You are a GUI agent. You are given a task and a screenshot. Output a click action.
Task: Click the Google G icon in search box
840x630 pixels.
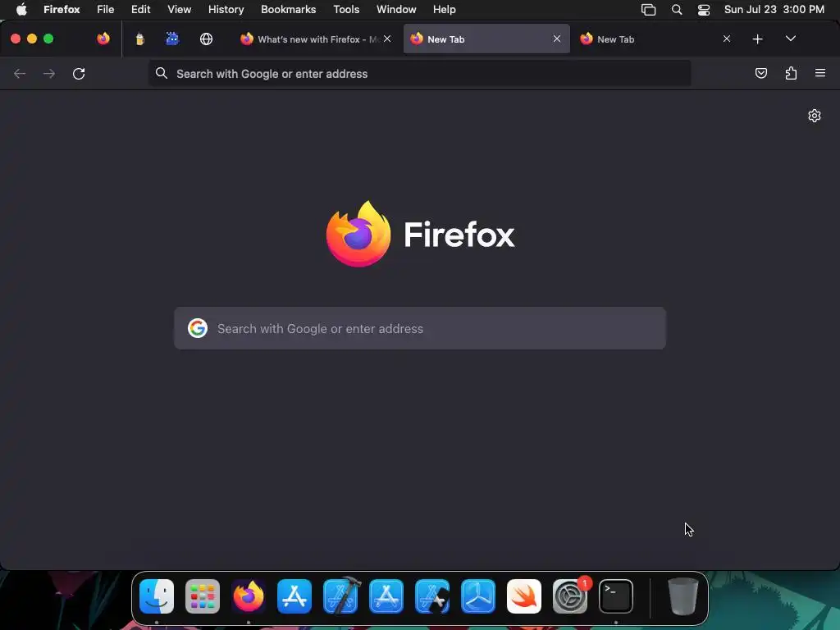(198, 328)
